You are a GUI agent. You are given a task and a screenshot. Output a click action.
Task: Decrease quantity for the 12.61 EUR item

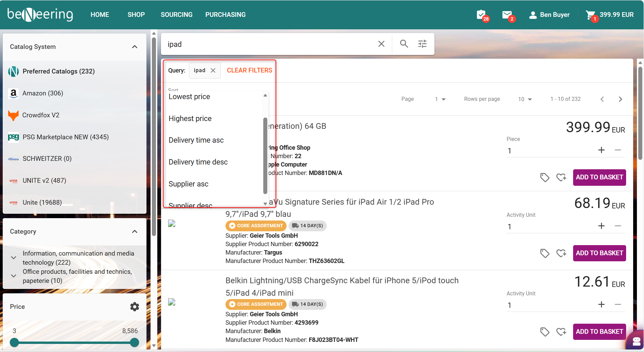[x=618, y=304]
